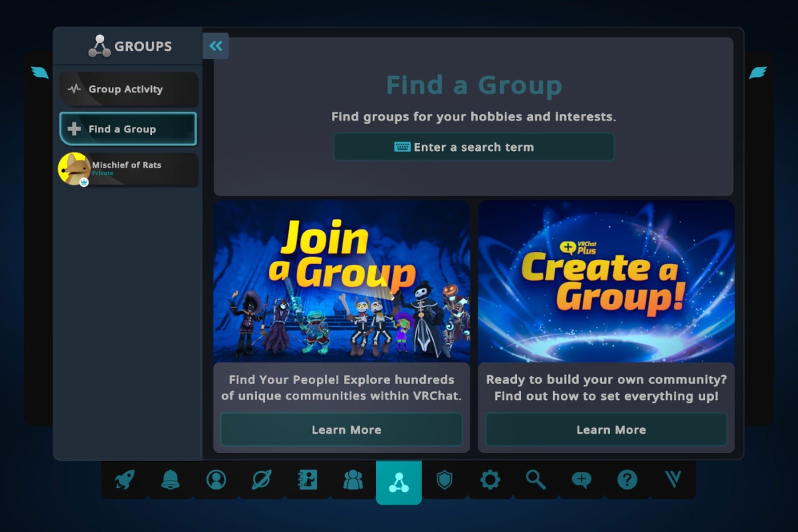Open the Search magnifier icon
Screen dimensions: 798x532
pyautogui.click(x=536, y=480)
